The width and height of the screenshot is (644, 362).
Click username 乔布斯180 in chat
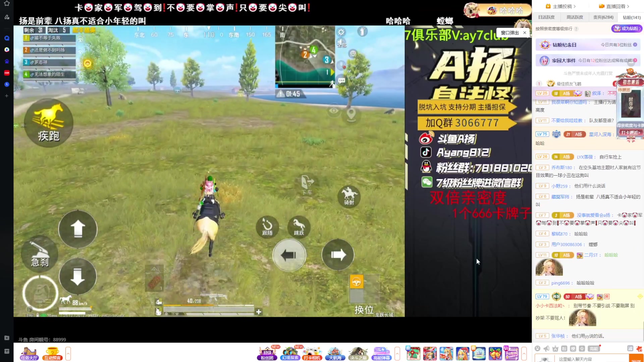(561, 168)
